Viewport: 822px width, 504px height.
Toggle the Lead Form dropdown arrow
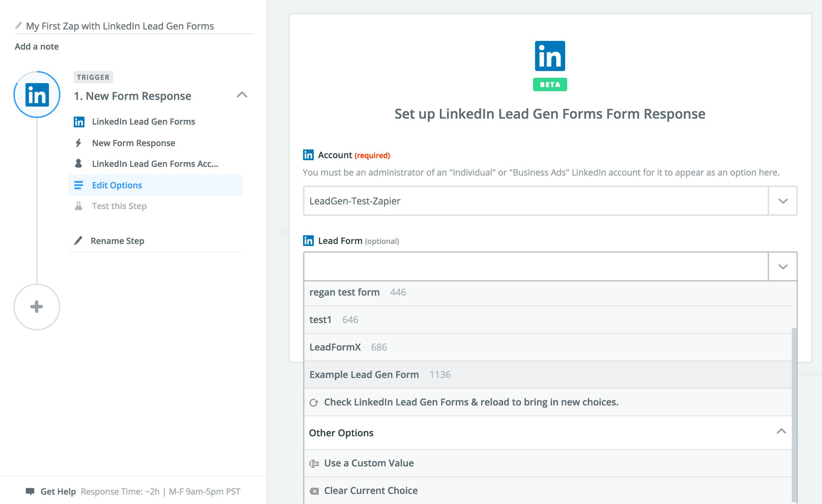[x=782, y=267]
